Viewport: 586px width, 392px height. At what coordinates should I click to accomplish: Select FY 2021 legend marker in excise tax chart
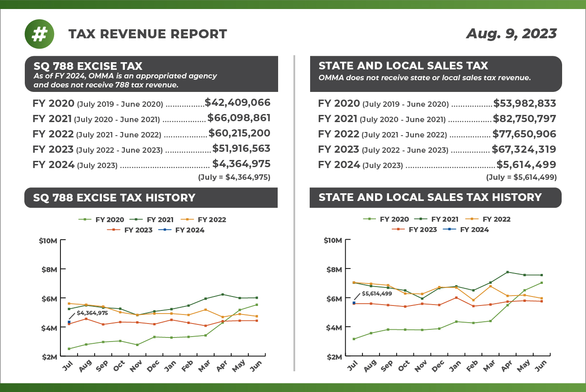(136, 219)
